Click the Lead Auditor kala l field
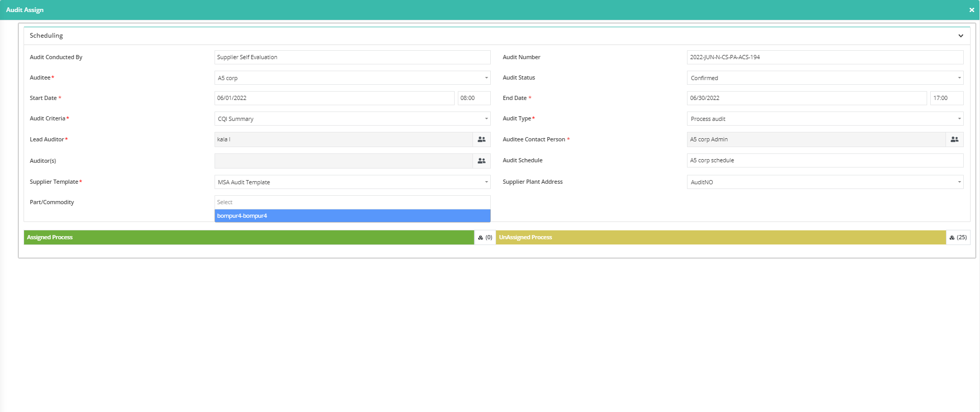 coord(343,139)
